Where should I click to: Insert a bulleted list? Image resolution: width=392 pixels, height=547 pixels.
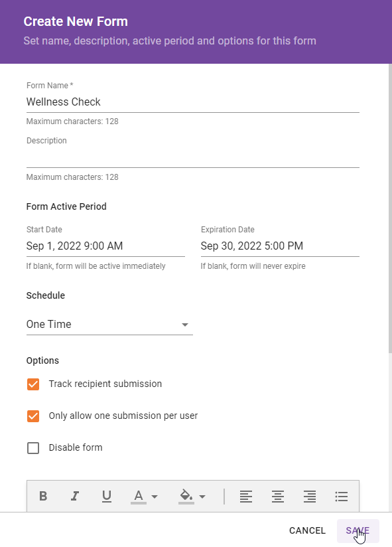[x=342, y=496]
